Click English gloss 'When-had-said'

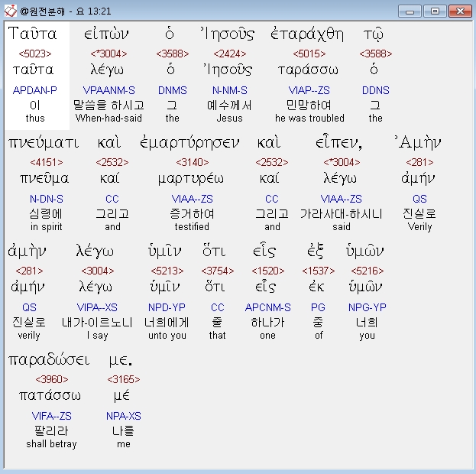click(108, 118)
